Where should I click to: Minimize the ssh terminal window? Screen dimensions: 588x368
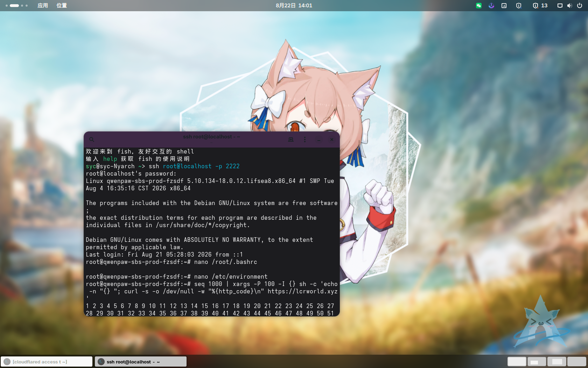click(319, 139)
